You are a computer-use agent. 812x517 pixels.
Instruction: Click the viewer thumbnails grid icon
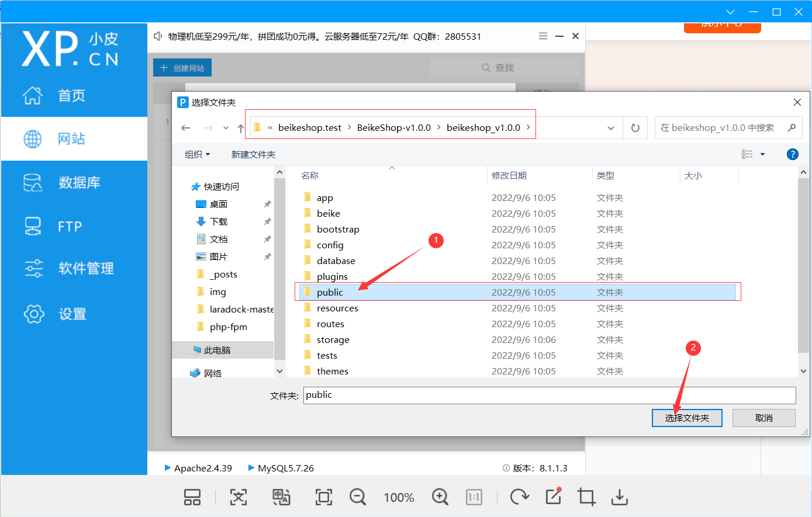pos(192,497)
